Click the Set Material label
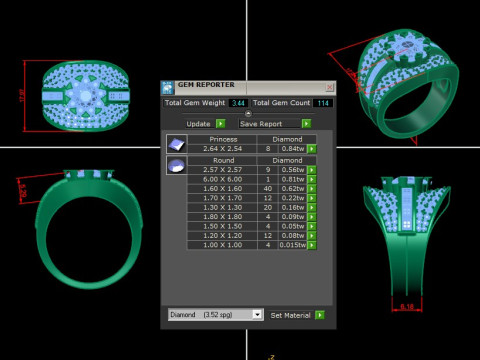480x360 pixels. [290, 315]
